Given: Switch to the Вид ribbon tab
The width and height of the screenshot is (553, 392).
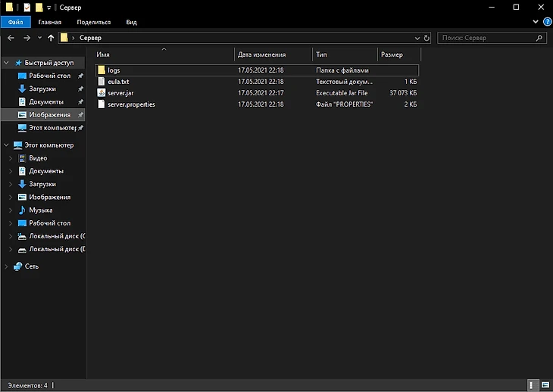Looking at the screenshot, I should [x=131, y=22].
